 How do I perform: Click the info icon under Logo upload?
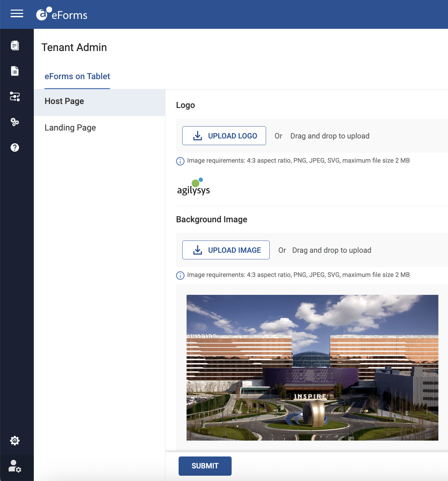180,161
